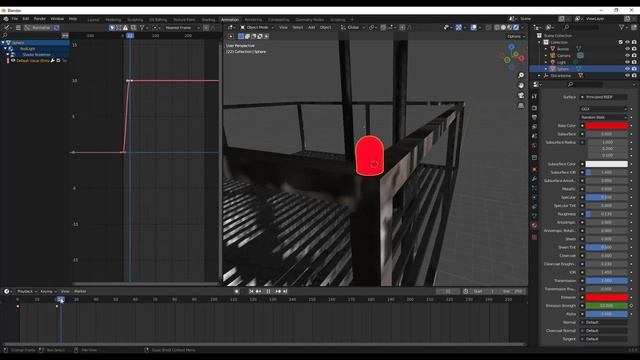The height and width of the screenshot is (360, 640).
Task: Click the Transmission slider
Action: 607,280
